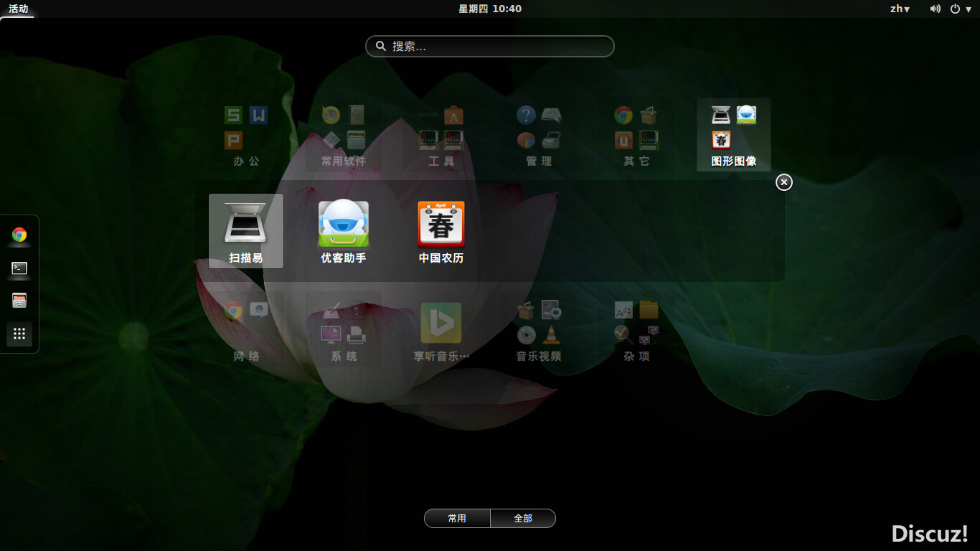The image size is (980, 551).
Task: Launch Terminal from the dock
Action: (19, 268)
